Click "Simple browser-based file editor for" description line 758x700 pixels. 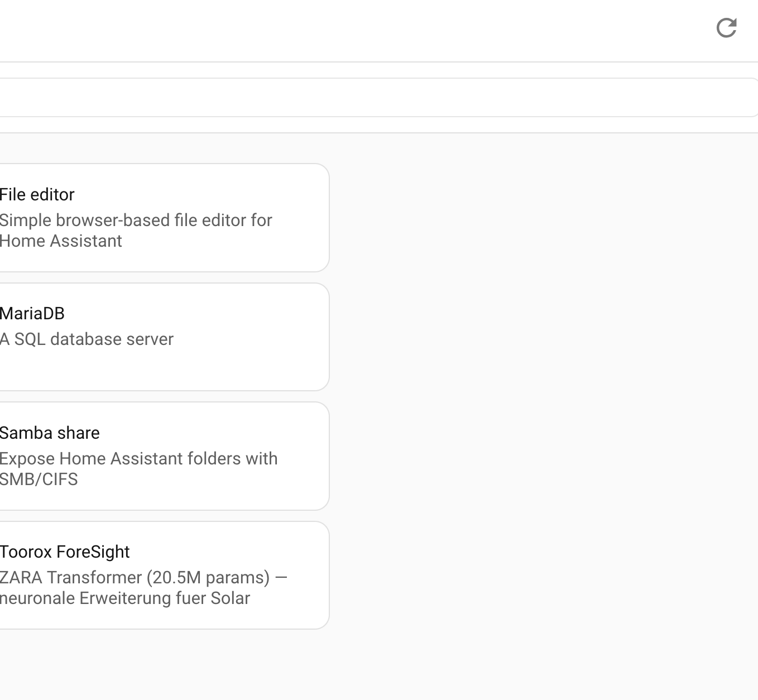tap(136, 220)
